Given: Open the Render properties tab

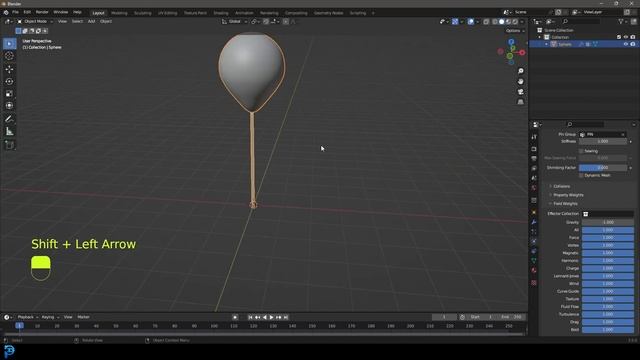Looking at the screenshot, I should click(534, 149).
